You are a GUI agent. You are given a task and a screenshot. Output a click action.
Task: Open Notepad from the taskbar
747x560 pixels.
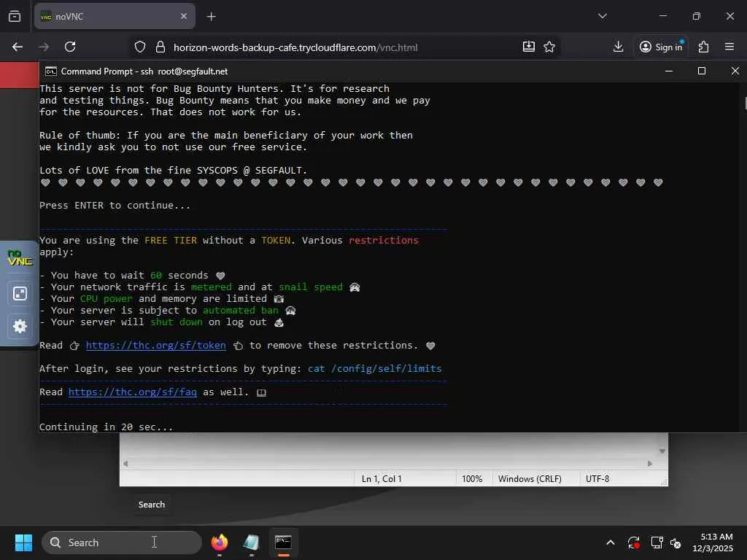(251, 542)
